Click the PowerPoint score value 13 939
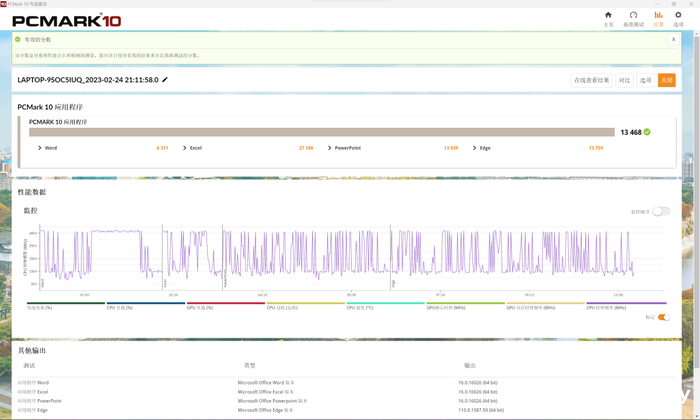This screenshot has height=420, width=700. (451, 148)
